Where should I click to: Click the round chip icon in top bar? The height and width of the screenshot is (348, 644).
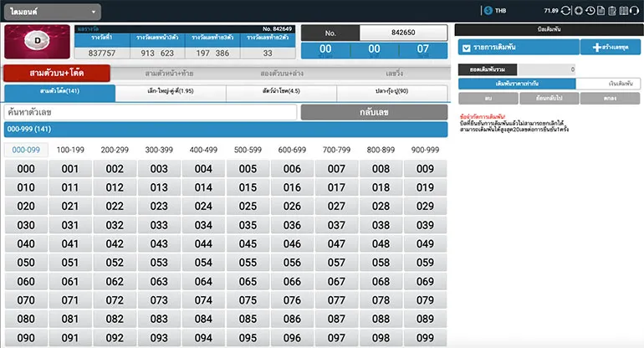579,10
